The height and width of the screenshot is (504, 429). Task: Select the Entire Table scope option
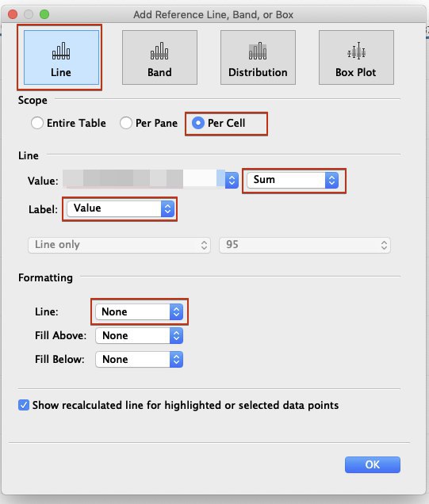coord(37,123)
